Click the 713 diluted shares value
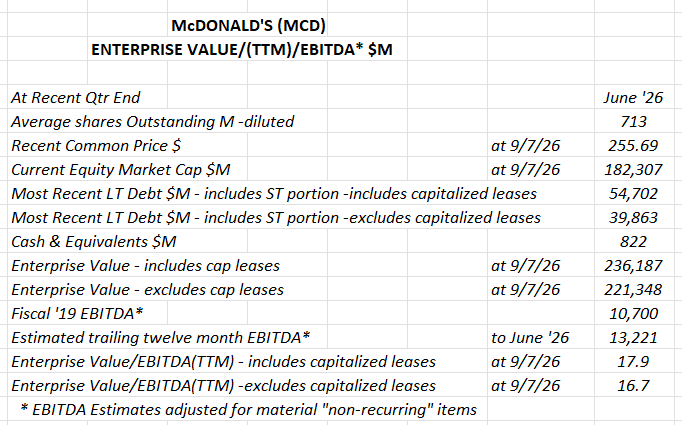Screen dimensions: 682x425 (633, 121)
